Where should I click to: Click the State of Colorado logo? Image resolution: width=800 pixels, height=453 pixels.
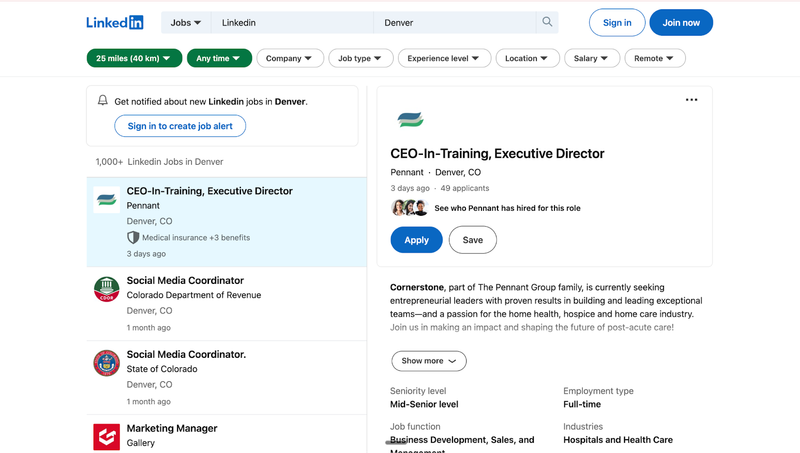[x=106, y=363]
